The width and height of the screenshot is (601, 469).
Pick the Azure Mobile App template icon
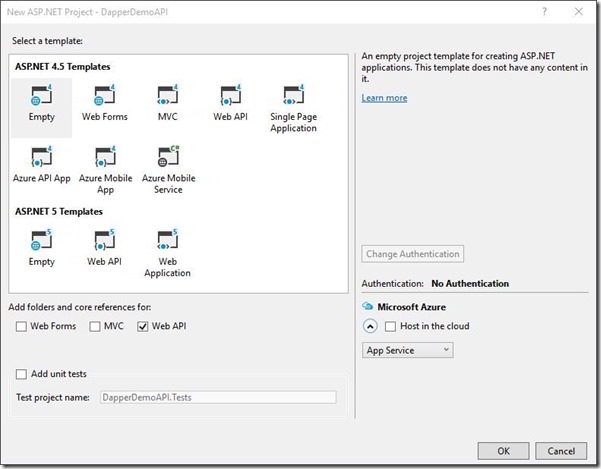point(105,156)
